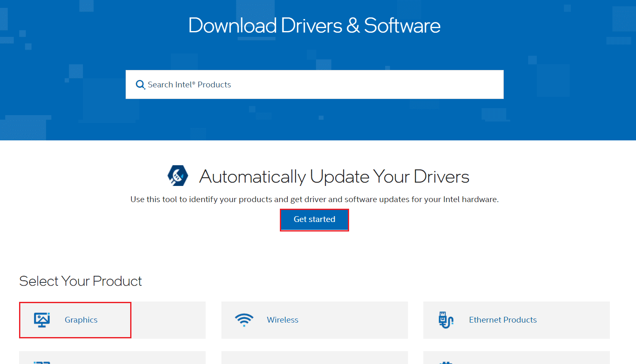The image size is (636, 364).
Task: Click inside the Search Intel Products field
Action: coord(290,84)
